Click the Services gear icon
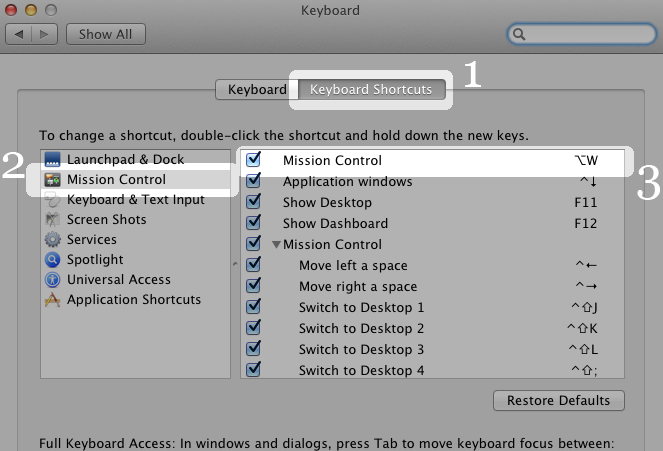The image size is (663, 451). (x=52, y=239)
